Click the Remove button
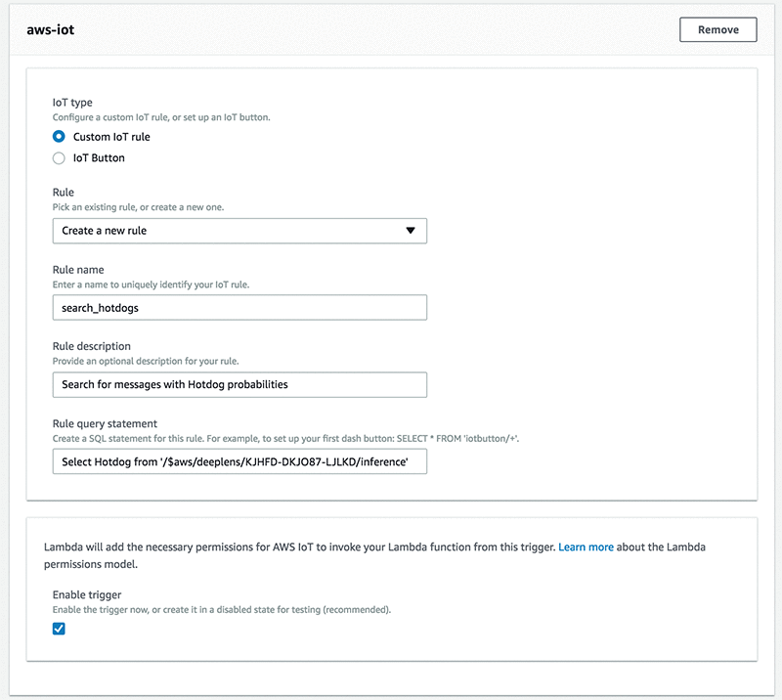 [x=717, y=30]
